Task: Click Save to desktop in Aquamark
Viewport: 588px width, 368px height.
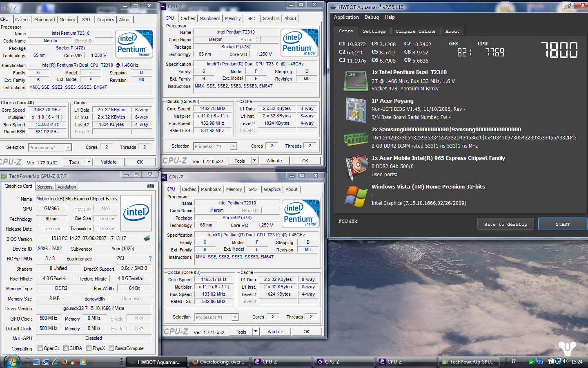Action: pos(506,224)
